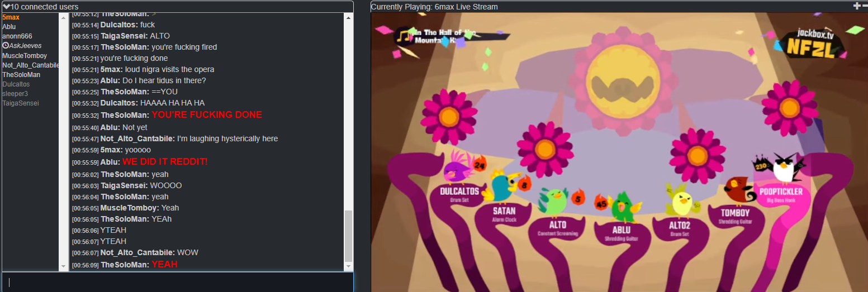Select user Dulcaltos in the user list
Screen dimensions: 868x292
[16, 84]
